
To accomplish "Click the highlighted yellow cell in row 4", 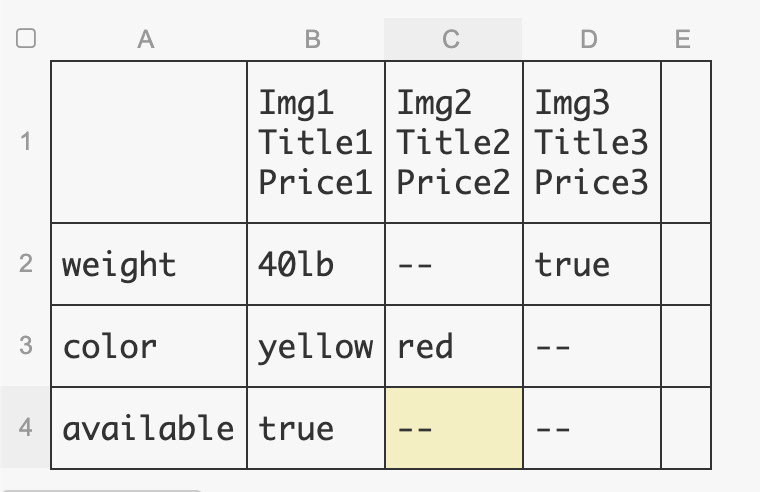I will click(x=453, y=428).
